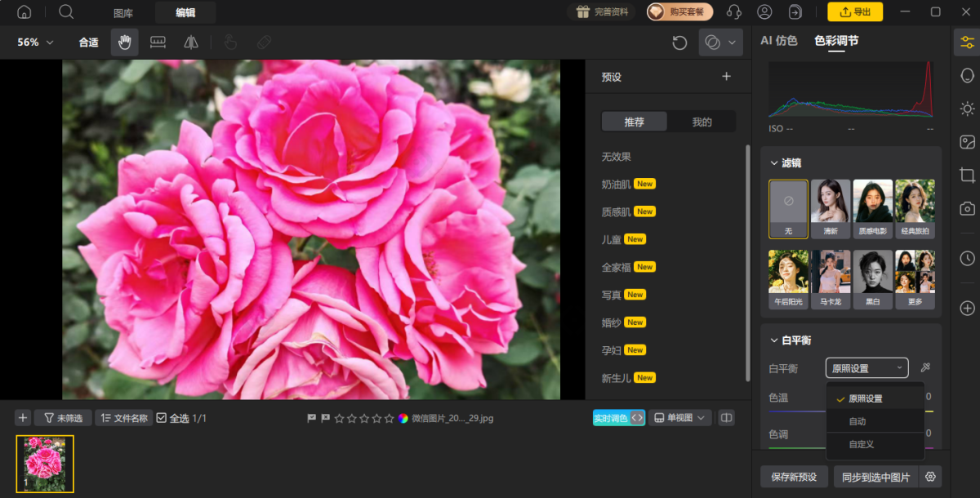Collapse the 滤镜 section

(774, 163)
